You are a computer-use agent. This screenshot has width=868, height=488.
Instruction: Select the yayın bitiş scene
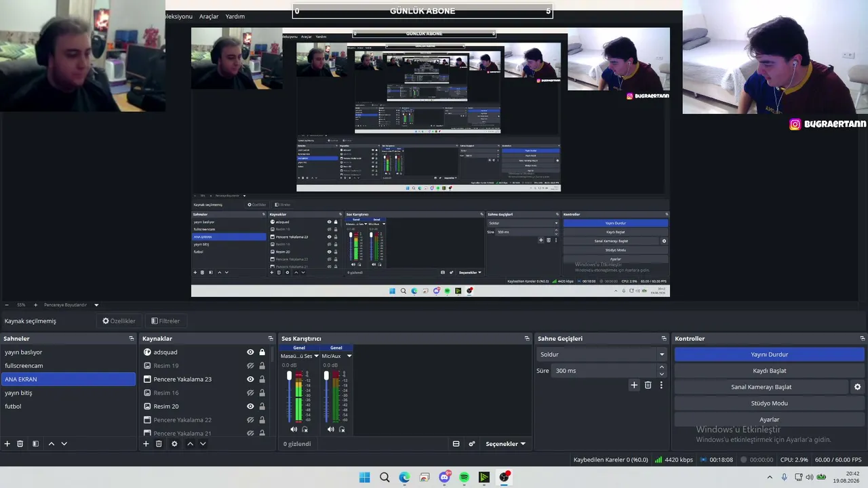[x=68, y=393]
